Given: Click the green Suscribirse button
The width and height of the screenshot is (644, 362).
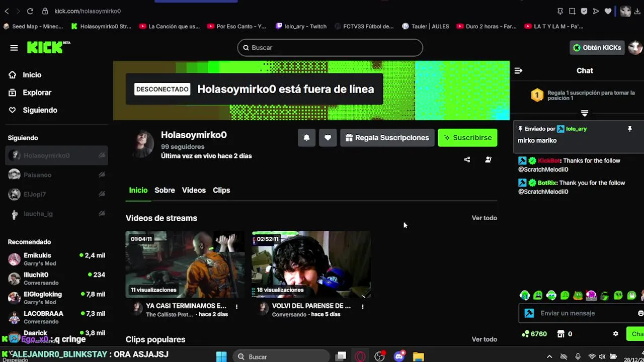Looking at the screenshot, I should (467, 138).
